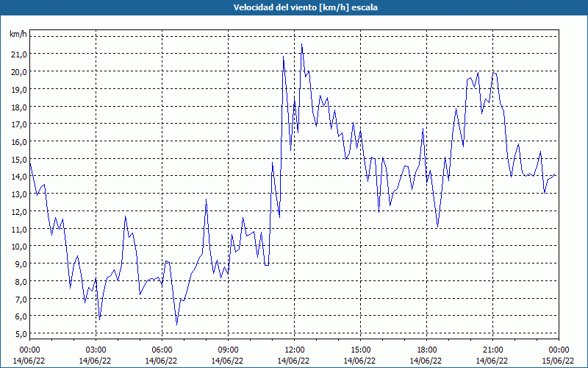The image size is (588, 368).
Task: Select the '12:00' time label
Action: [295, 350]
